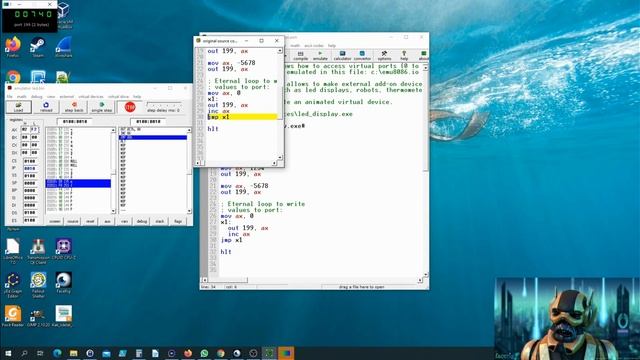Click the emulate button in editor toolbar
640x360 pixels.
[x=320, y=56]
